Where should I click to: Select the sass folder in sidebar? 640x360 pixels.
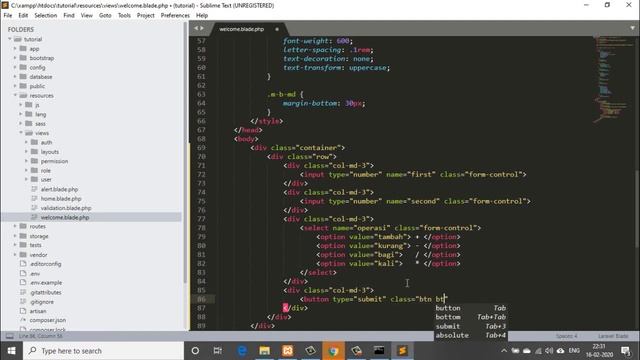40,124
